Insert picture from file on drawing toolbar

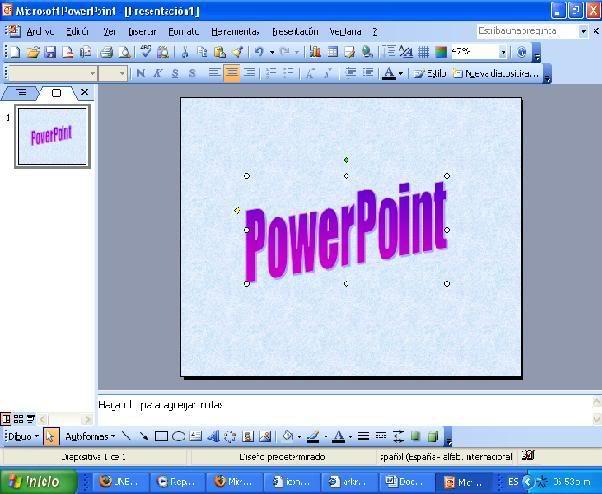265,436
